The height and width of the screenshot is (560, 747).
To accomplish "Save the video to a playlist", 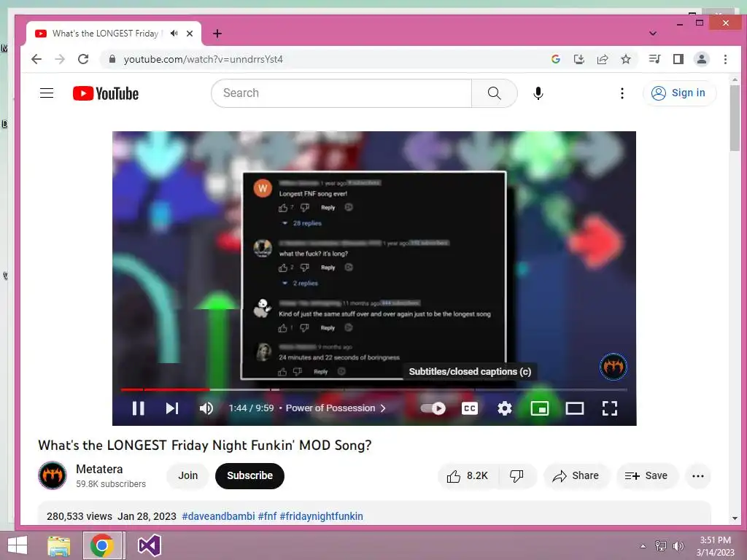I will pos(646,475).
